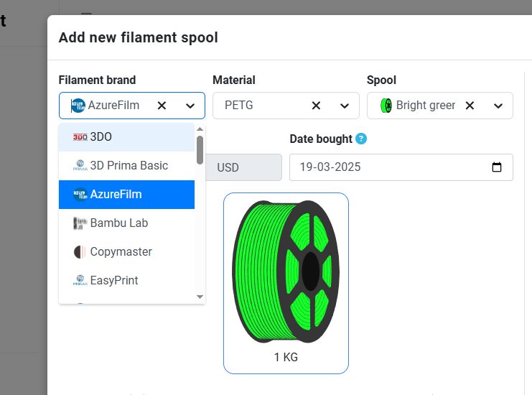The width and height of the screenshot is (532, 395).
Task: Clear the PETG material selection
Action: tap(316, 106)
